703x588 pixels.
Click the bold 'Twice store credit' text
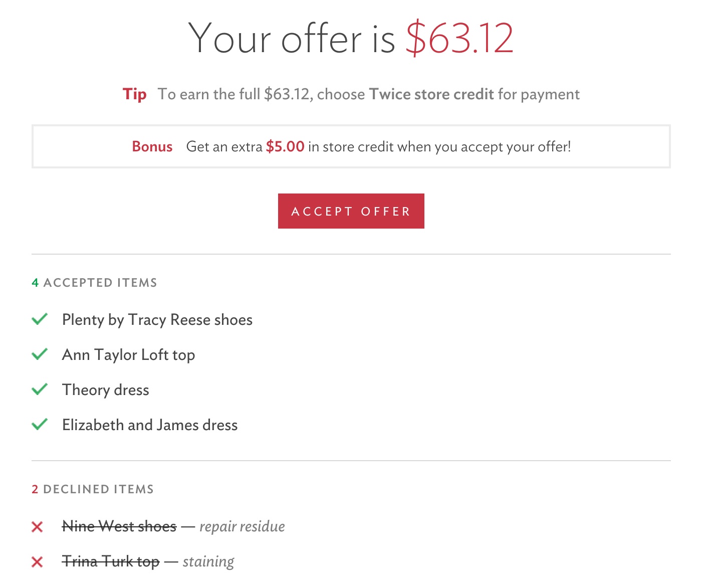[431, 94]
